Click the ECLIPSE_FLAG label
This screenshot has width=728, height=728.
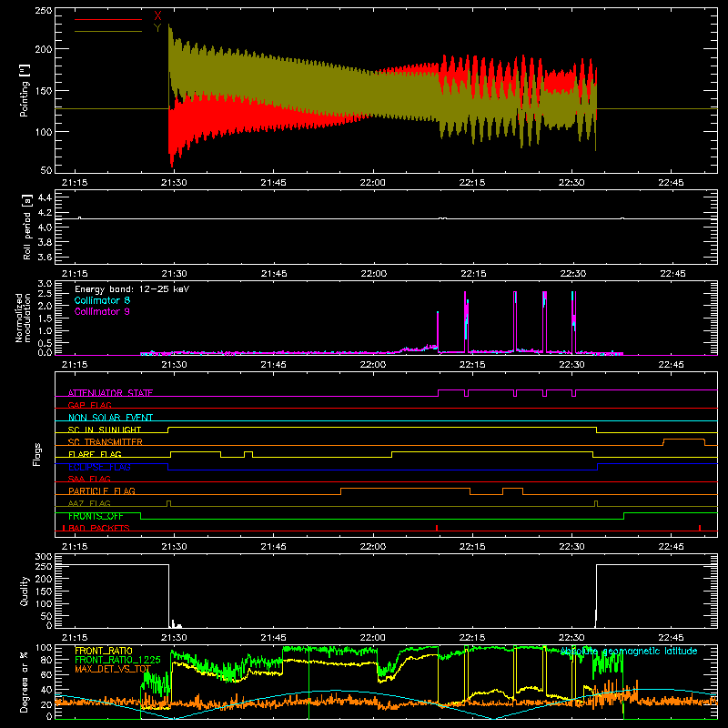click(99, 467)
